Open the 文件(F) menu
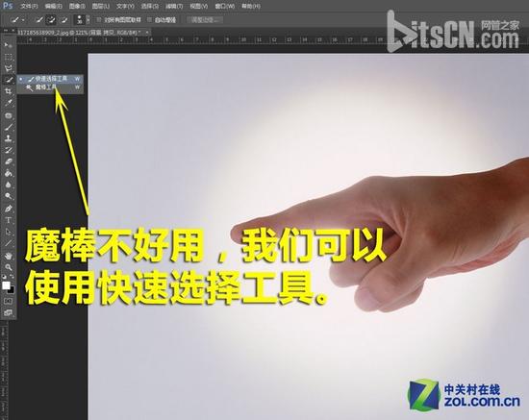The height and width of the screenshot is (420, 529). (x=29, y=6)
